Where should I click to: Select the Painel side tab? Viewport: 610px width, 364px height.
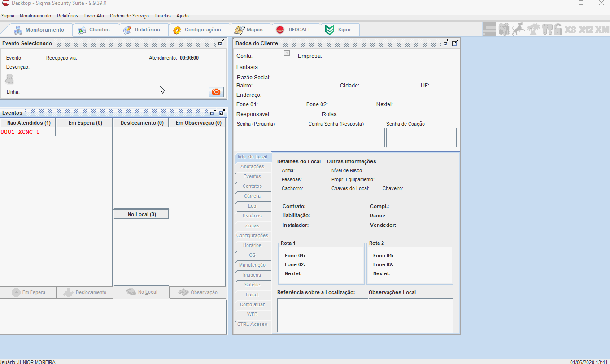pyautogui.click(x=253, y=295)
